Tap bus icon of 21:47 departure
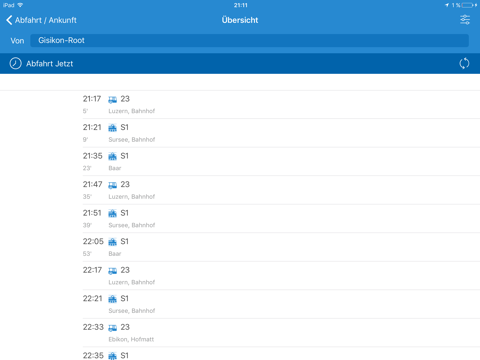The height and width of the screenshot is (360, 480). coord(113,185)
